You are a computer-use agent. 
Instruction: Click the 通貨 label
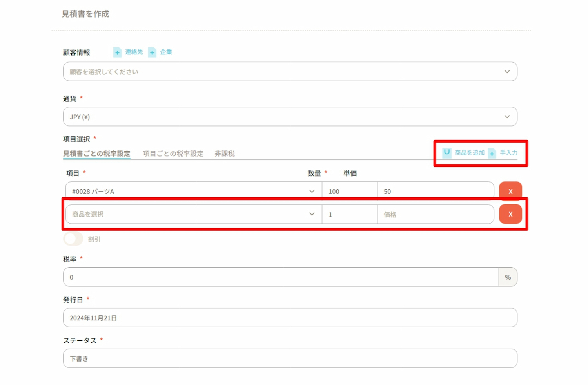point(70,99)
